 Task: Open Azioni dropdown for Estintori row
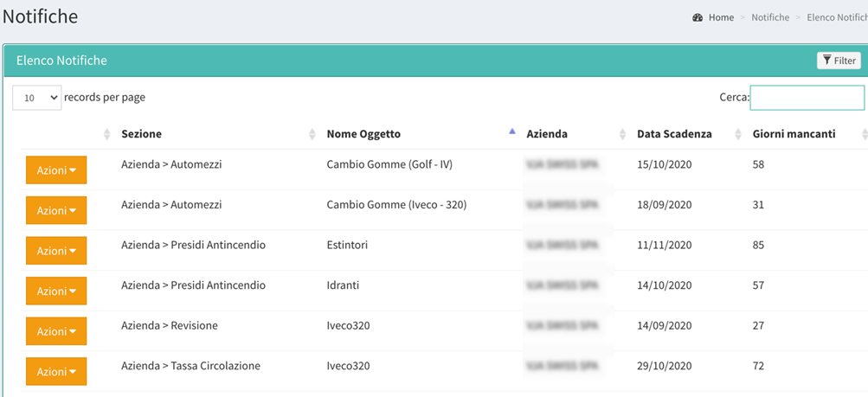[56, 251]
